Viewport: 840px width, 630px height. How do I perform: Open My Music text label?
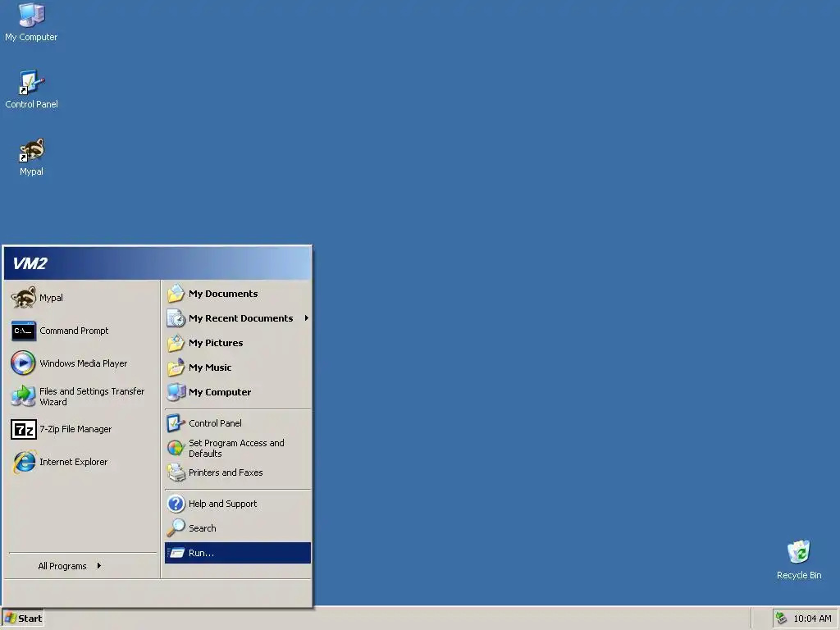(x=210, y=367)
